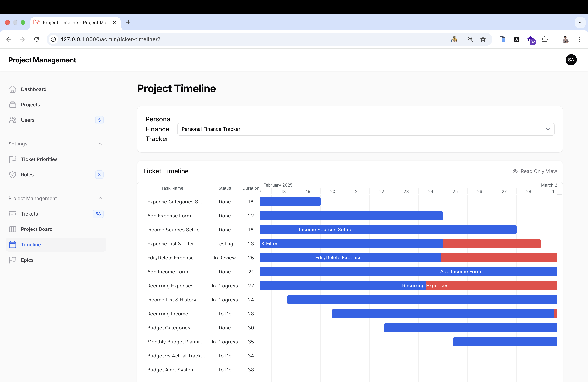This screenshot has width=588, height=382.
Task: Click the Epics flag icon
Action: (x=12, y=260)
